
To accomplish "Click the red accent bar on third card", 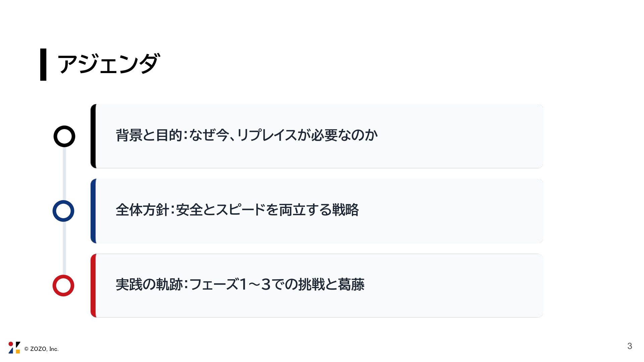I will 94,286.
